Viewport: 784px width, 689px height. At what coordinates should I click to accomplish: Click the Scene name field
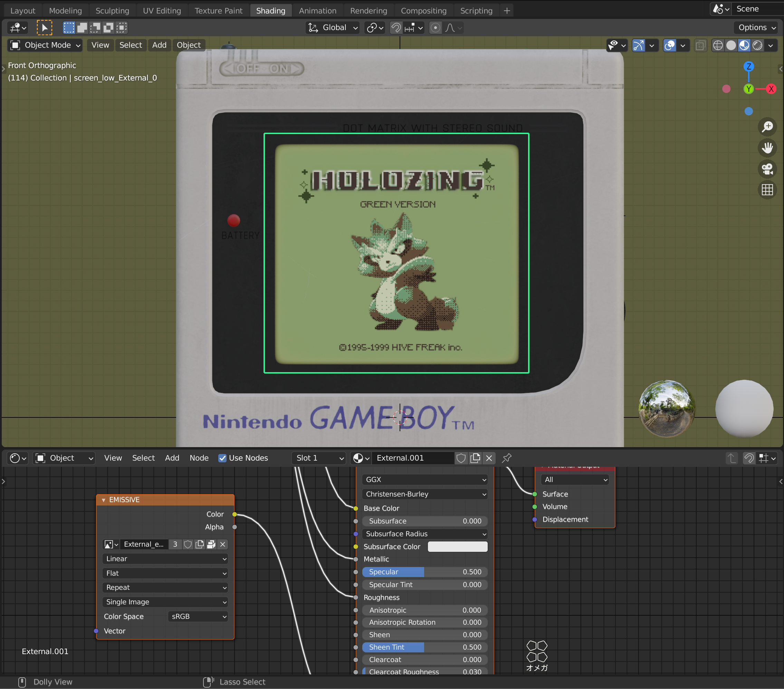tap(757, 9)
